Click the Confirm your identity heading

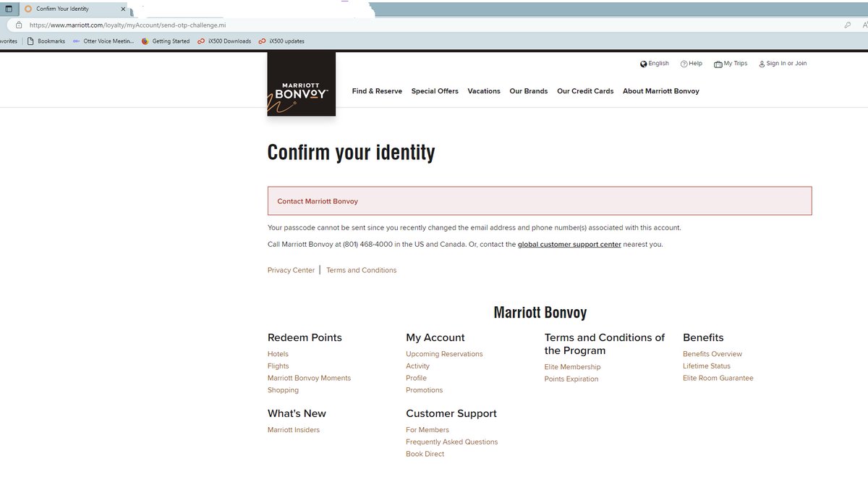pos(352,152)
